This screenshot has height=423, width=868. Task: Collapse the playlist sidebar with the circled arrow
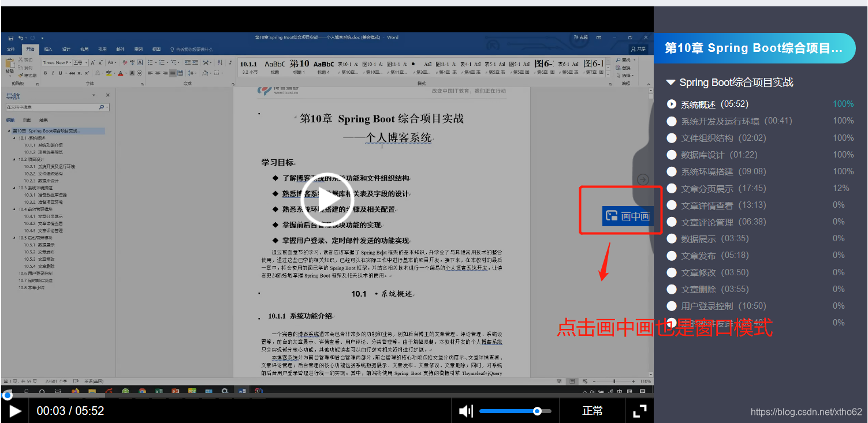click(643, 179)
